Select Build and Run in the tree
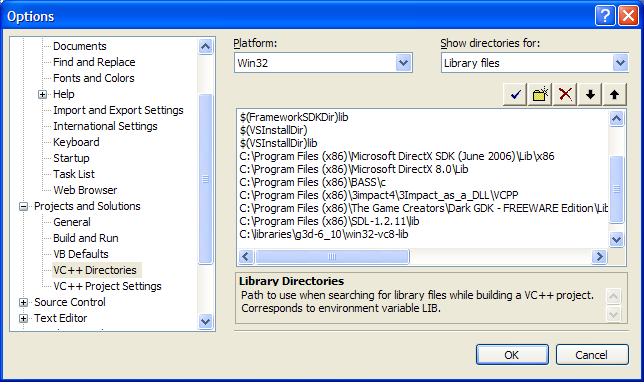The height and width of the screenshot is (382, 644). pyautogui.click(x=86, y=238)
